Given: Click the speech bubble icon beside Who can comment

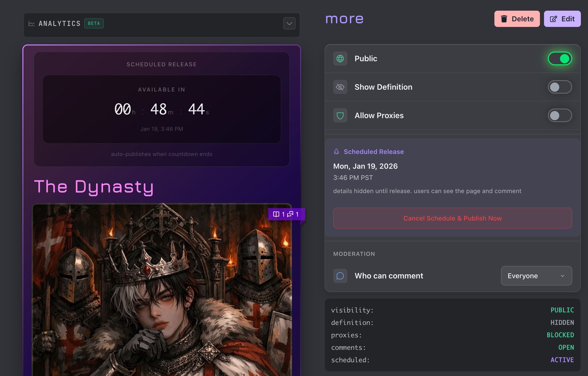Looking at the screenshot, I should [x=340, y=276].
